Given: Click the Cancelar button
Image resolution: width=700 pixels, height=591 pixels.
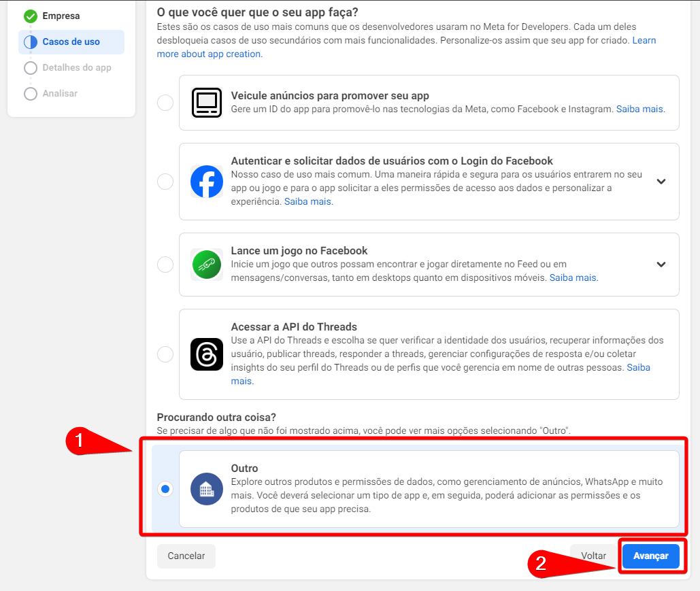Looking at the screenshot, I should click(186, 556).
